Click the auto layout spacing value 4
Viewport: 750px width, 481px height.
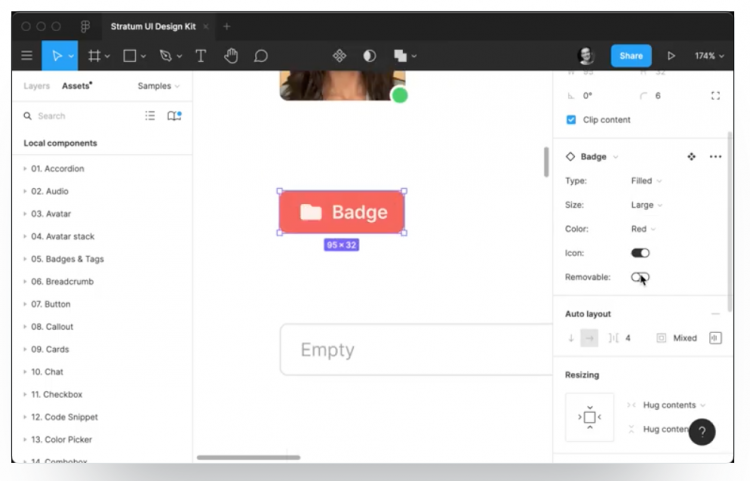tap(628, 338)
